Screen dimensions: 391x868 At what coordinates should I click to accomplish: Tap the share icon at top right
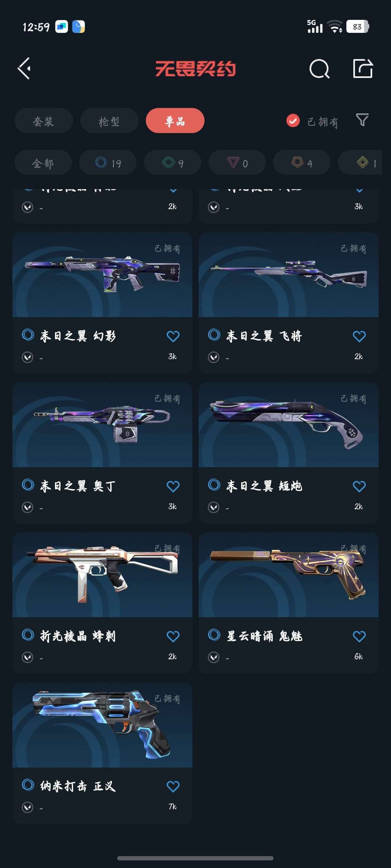coord(363,68)
